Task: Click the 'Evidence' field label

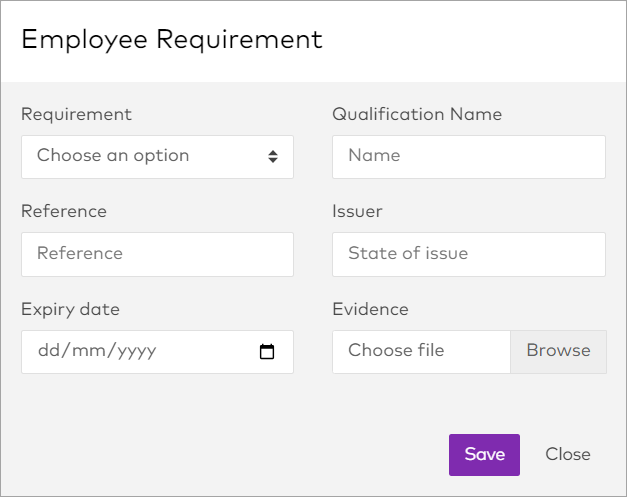Action: point(370,309)
